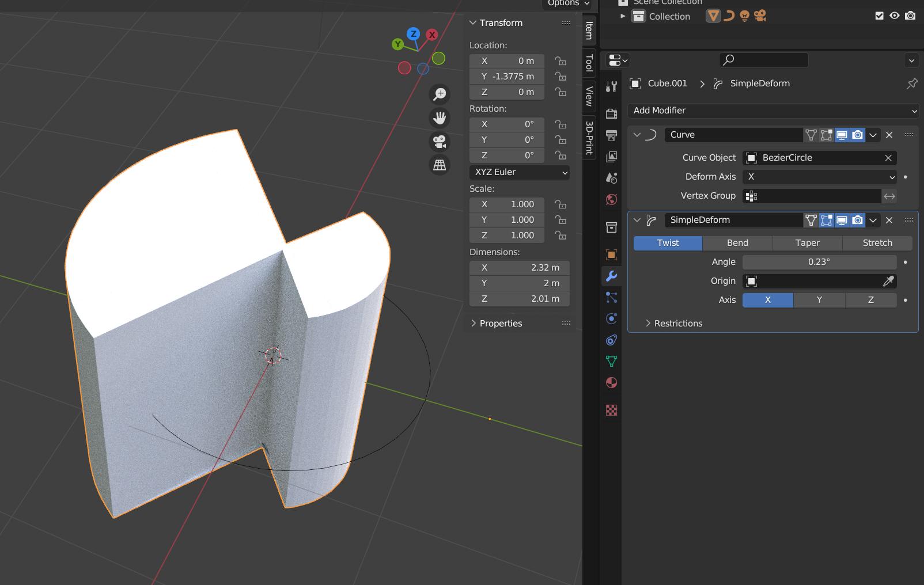Screen dimensions: 924x585
Task: Remove the Curve modifier
Action: (889, 135)
